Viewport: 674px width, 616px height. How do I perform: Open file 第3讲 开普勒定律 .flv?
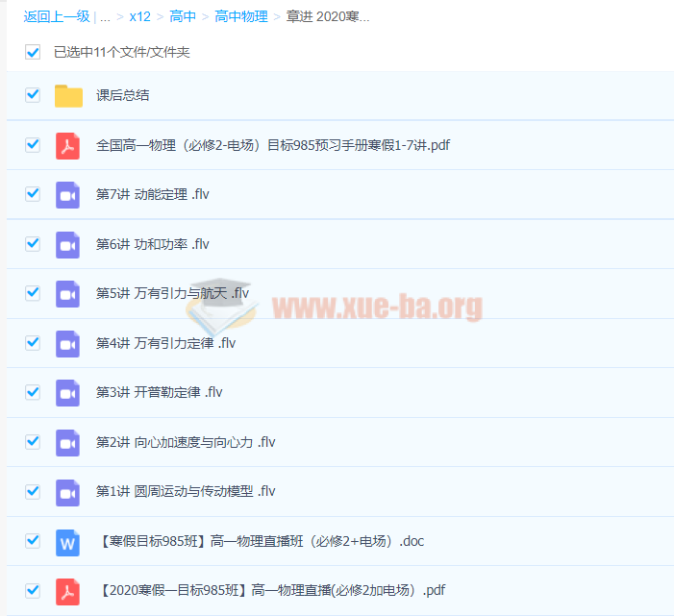159,392
